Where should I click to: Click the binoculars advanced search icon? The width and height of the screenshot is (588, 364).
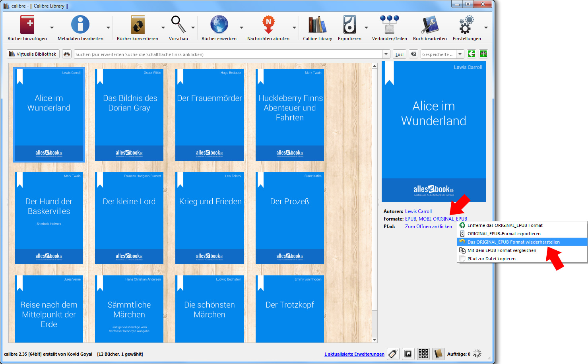[x=67, y=54]
